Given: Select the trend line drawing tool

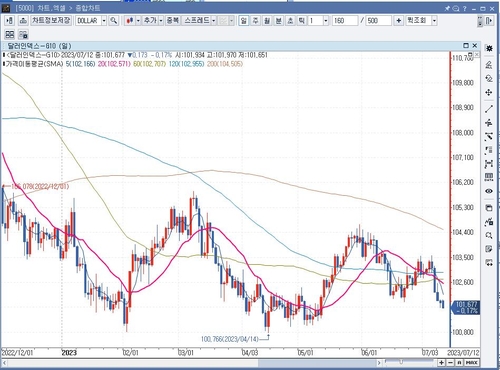Looking at the screenshot, I should (489, 108).
